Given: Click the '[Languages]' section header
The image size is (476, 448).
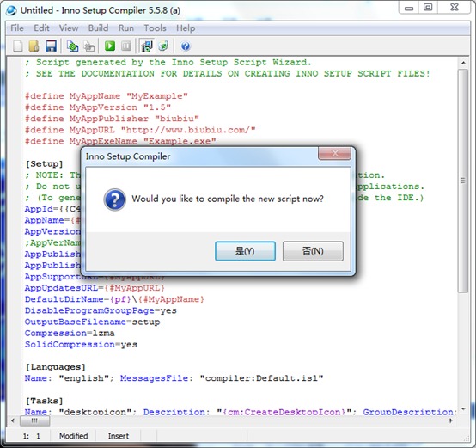Looking at the screenshot, I should (56, 367).
